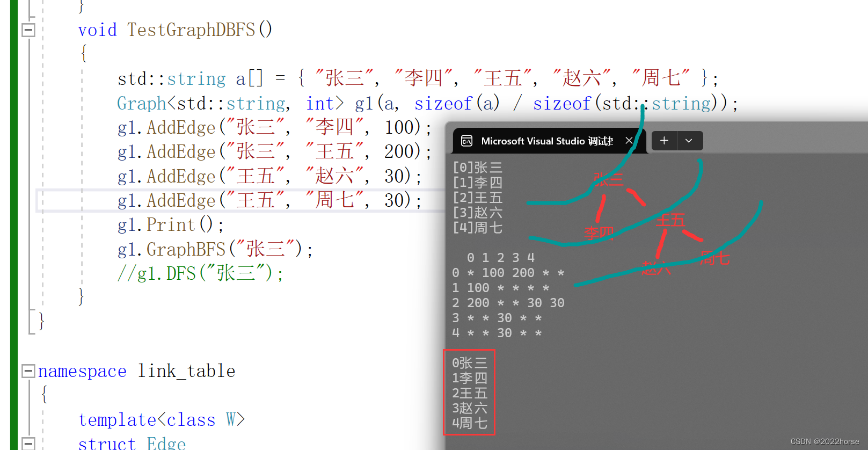Viewport: 868px width, 450px height.
Task: Click matrix header row '0 1 2 3 4'
Action: pyautogui.click(x=501, y=258)
